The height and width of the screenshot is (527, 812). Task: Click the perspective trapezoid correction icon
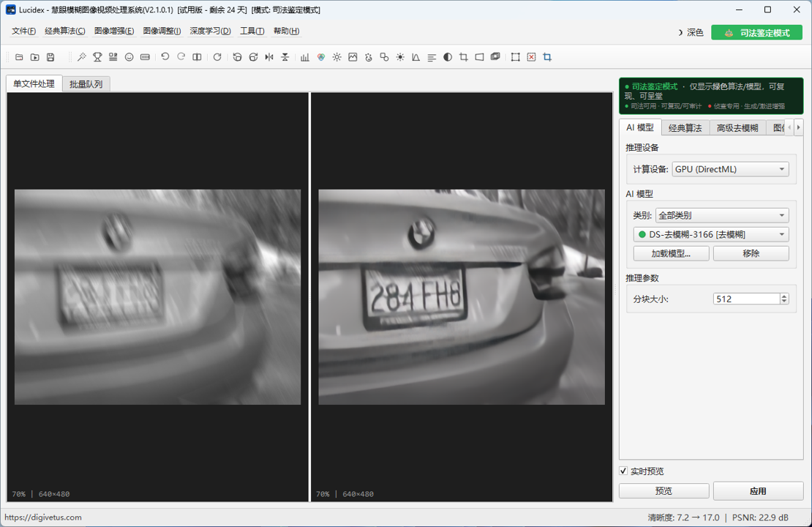click(x=480, y=57)
